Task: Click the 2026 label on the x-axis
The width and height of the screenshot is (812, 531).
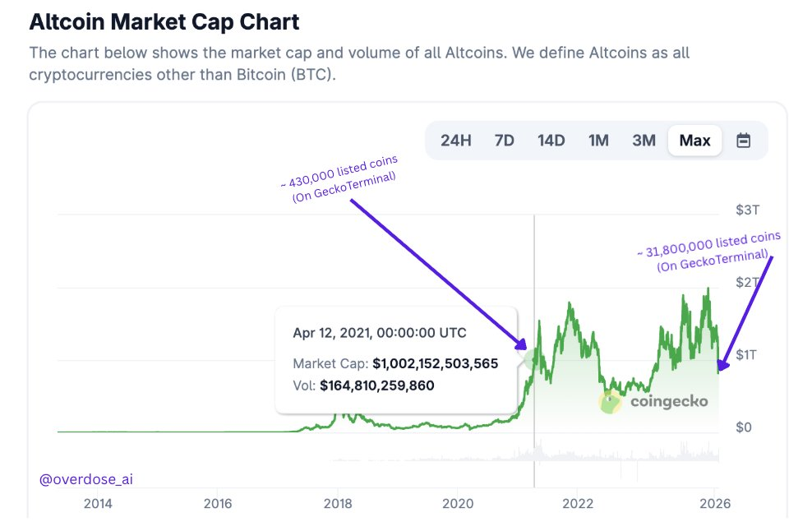Action: [x=716, y=504]
